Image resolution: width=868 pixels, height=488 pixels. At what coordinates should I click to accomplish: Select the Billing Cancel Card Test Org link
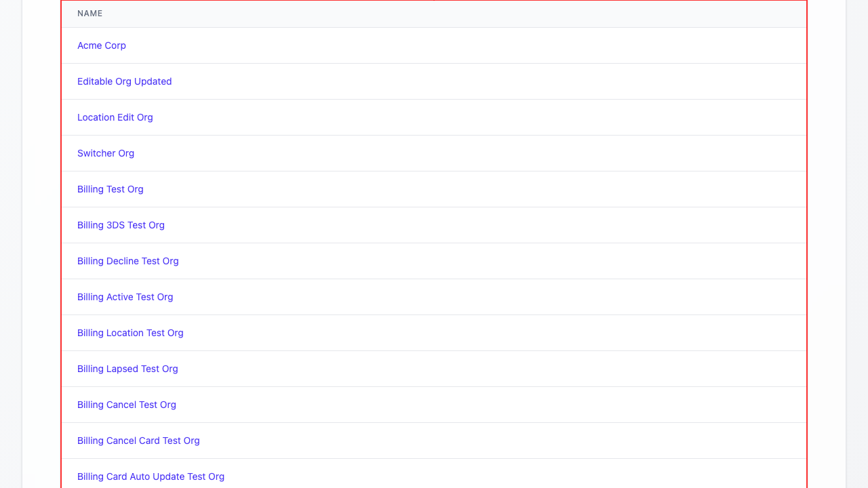(x=138, y=441)
